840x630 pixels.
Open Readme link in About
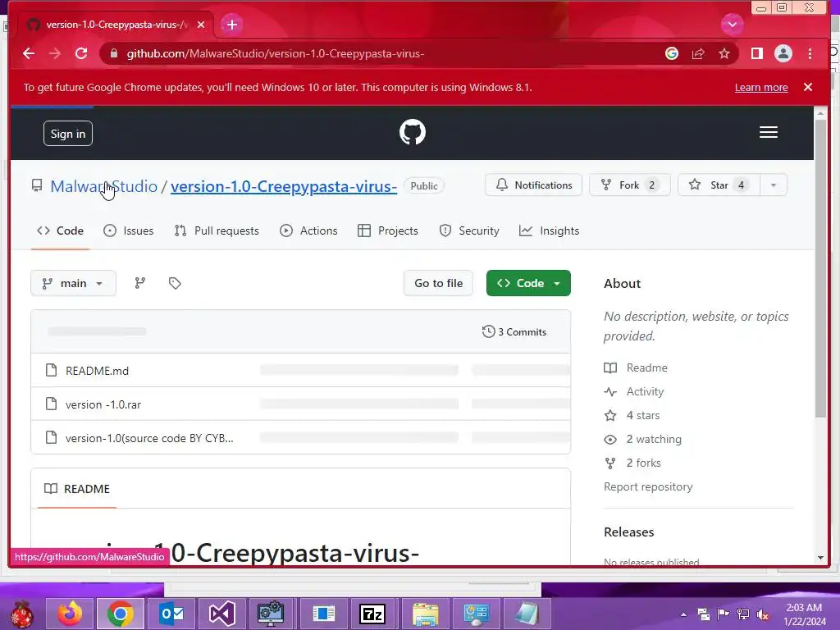click(x=636, y=368)
